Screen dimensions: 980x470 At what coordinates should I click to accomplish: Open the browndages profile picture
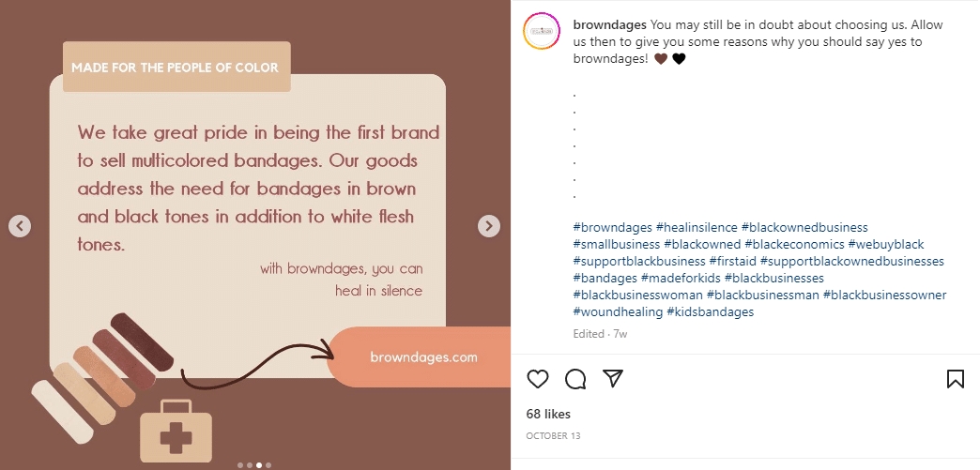(541, 33)
